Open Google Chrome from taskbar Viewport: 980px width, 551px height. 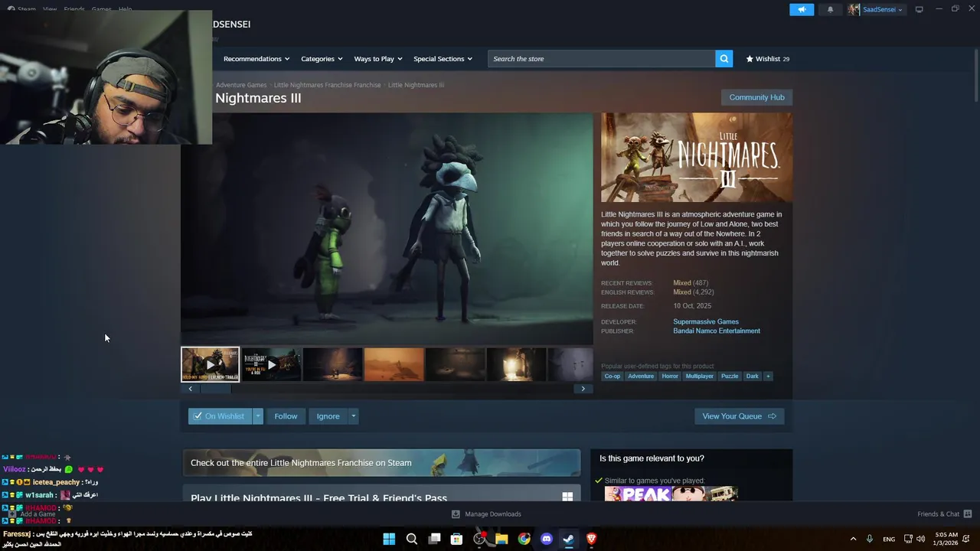[524, 539]
